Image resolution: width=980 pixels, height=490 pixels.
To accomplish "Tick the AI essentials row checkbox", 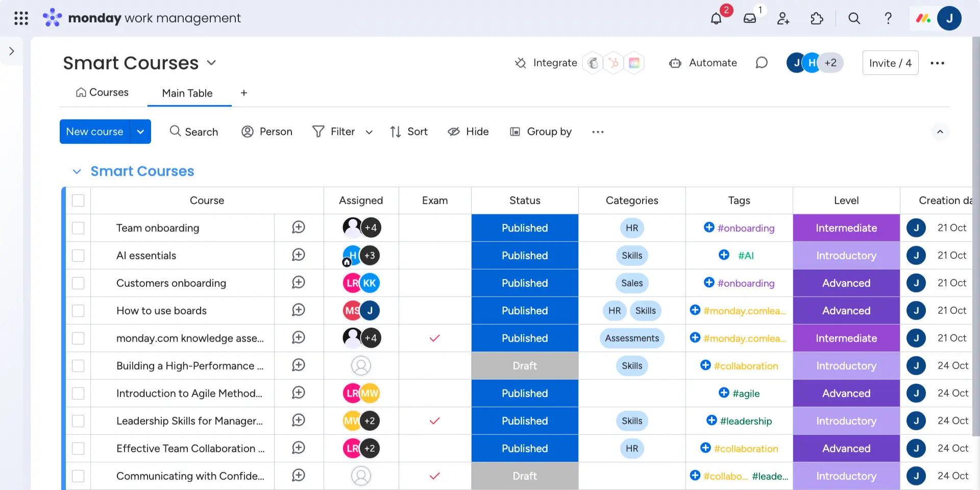I will 78,256.
